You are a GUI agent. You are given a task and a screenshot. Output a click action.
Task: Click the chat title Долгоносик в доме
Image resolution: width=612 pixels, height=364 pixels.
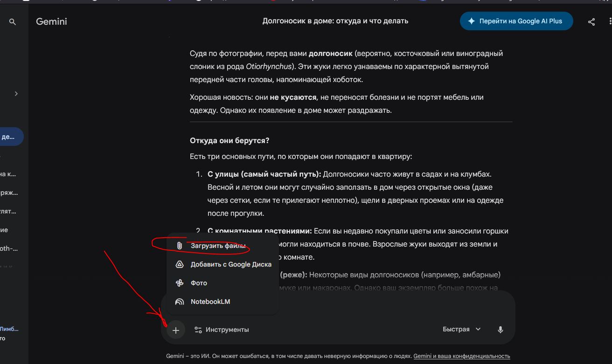(x=335, y=21)
